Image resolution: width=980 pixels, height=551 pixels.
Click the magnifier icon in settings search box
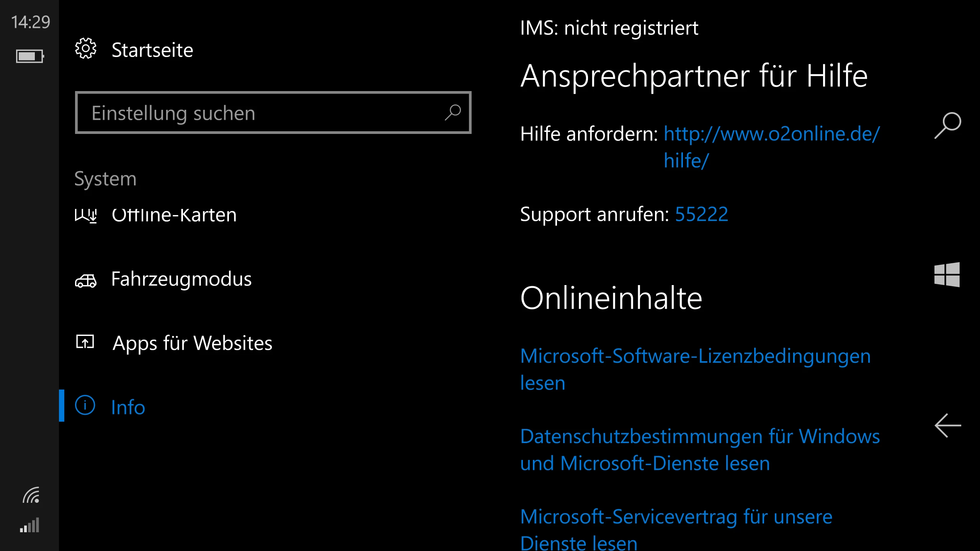(453, 112)
